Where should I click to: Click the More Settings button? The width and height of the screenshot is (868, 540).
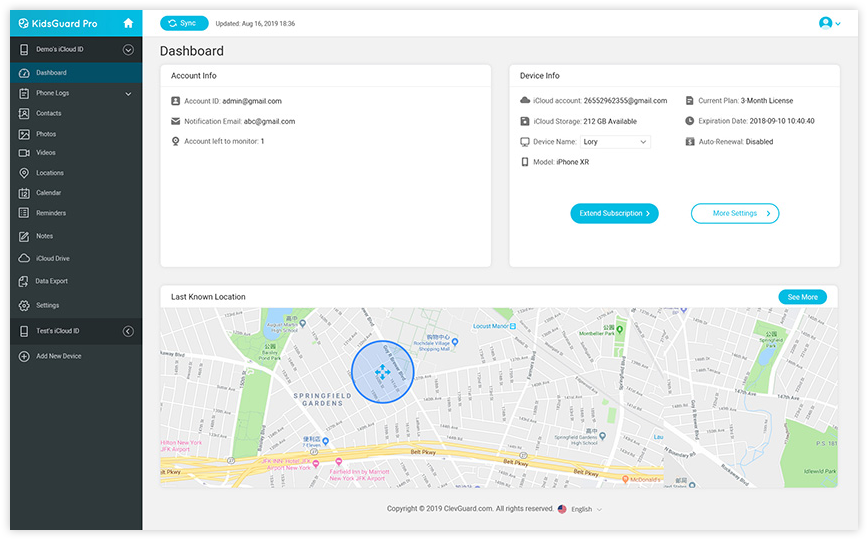(x=735, y=213)
